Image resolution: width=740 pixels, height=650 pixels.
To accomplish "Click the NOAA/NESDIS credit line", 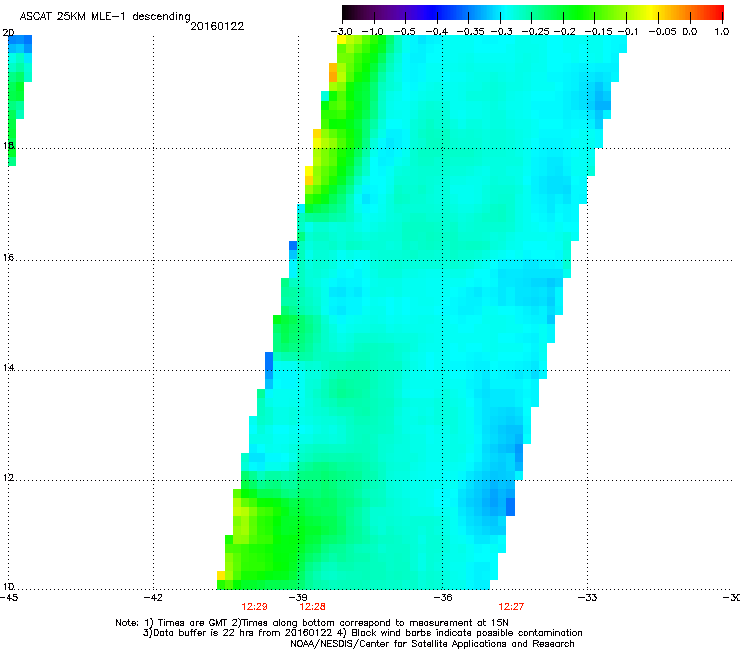I will tap(432, 644).
